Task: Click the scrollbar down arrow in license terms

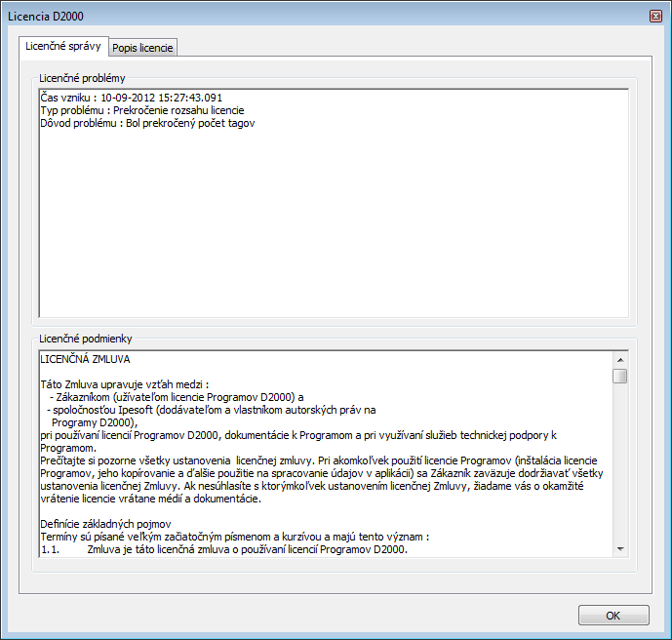Action: click(x=620, y=549)
